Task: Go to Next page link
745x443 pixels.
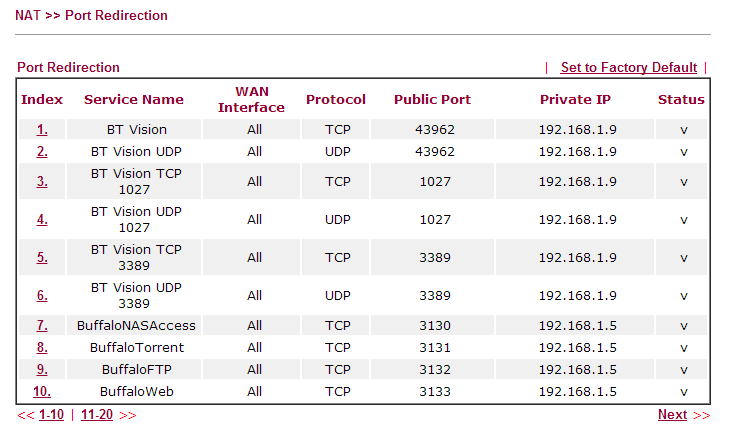Action: coord(672,414)
